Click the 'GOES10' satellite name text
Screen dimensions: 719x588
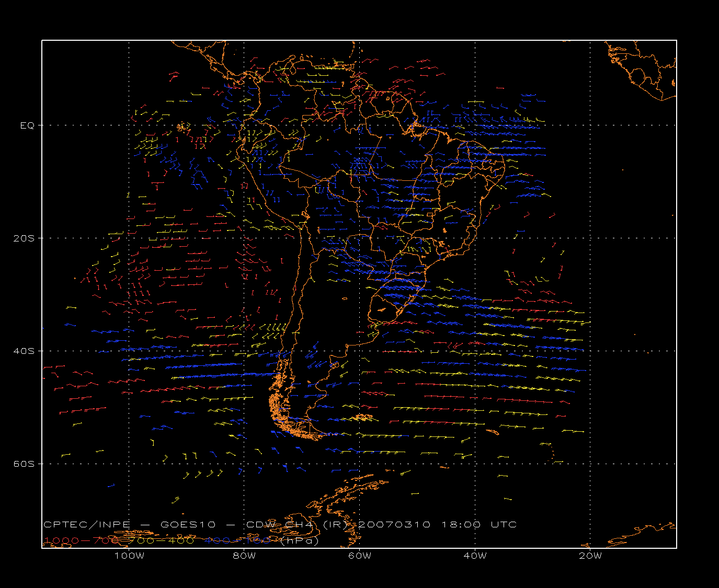click(x=188, y=524)
